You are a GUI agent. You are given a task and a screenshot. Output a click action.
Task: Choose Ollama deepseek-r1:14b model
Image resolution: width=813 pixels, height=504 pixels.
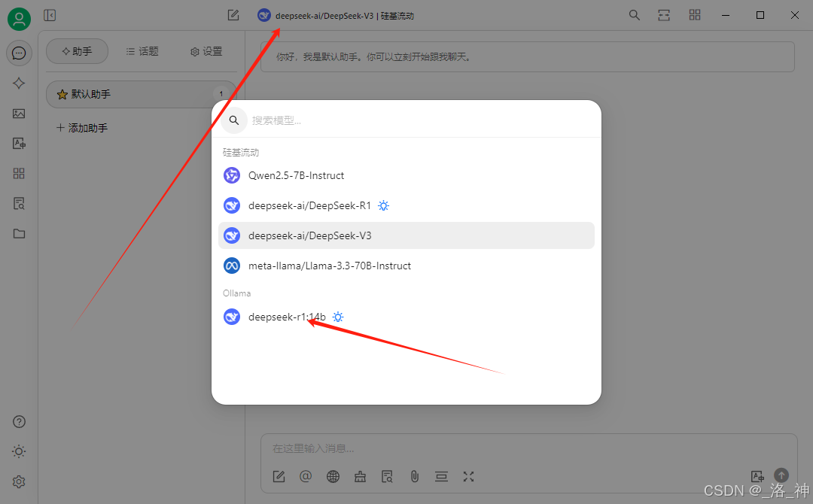pos(406,317)
